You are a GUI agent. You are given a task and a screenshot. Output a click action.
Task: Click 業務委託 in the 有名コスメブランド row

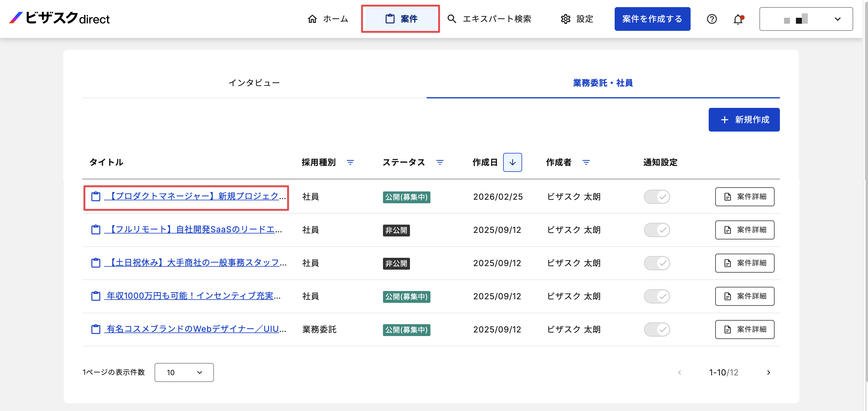tap(319, 329)
